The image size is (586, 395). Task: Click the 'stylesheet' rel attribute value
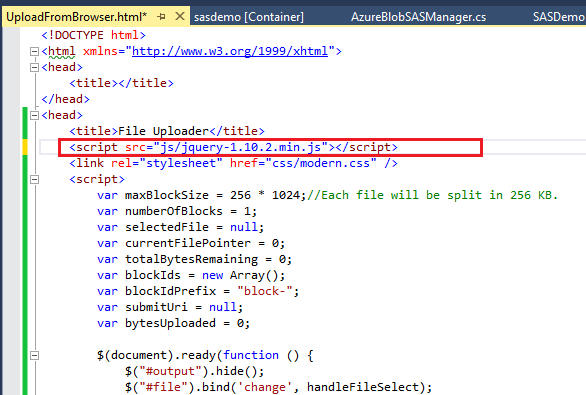point(181,163)
